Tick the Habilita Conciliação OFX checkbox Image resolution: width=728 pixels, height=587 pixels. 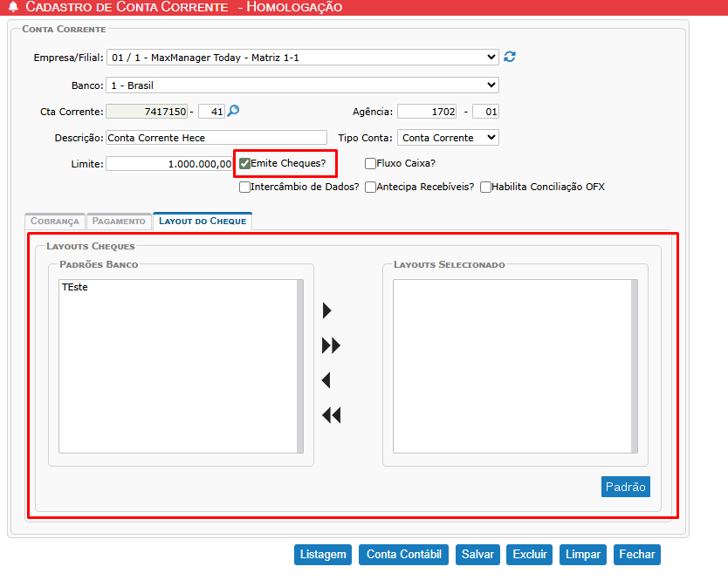tap(485, 187)
